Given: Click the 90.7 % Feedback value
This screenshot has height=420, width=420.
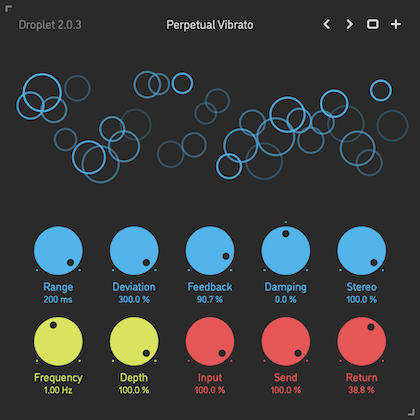Looking at the screenshot, I should (210, 299).
